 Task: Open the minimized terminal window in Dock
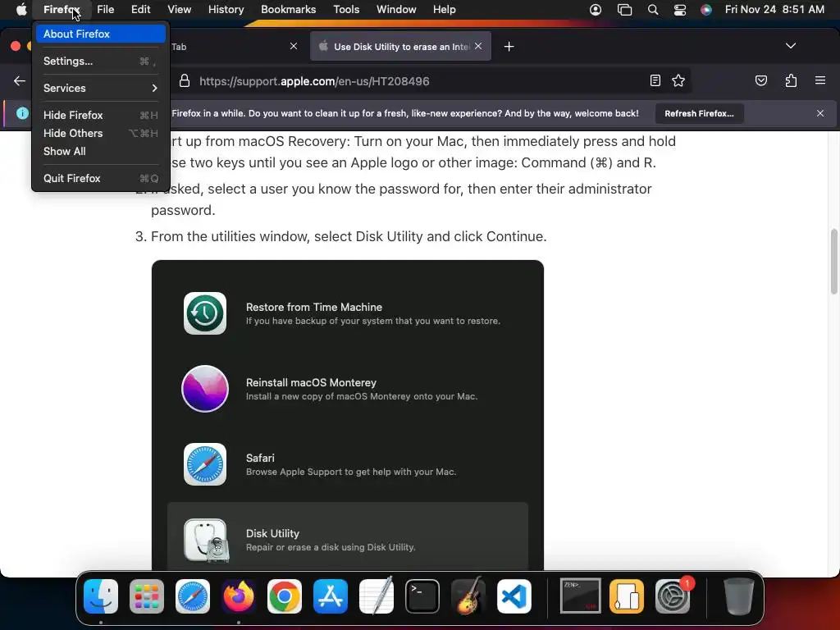point(581,596)
